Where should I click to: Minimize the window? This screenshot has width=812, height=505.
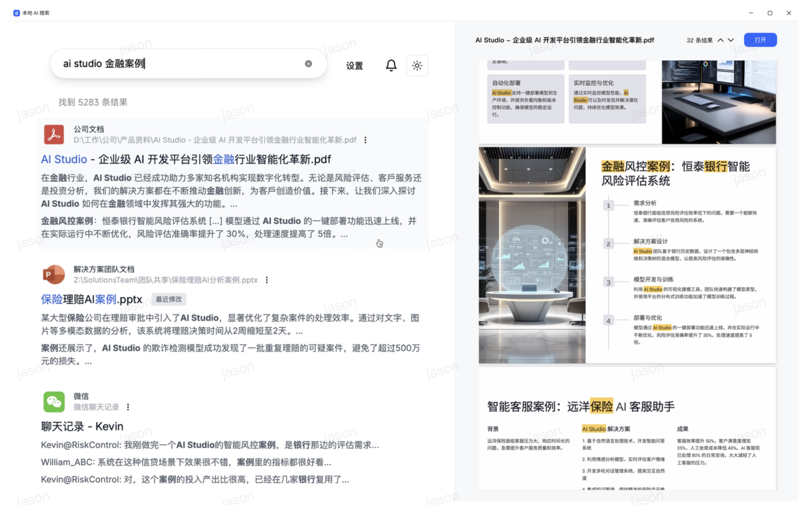coord(751,13)
